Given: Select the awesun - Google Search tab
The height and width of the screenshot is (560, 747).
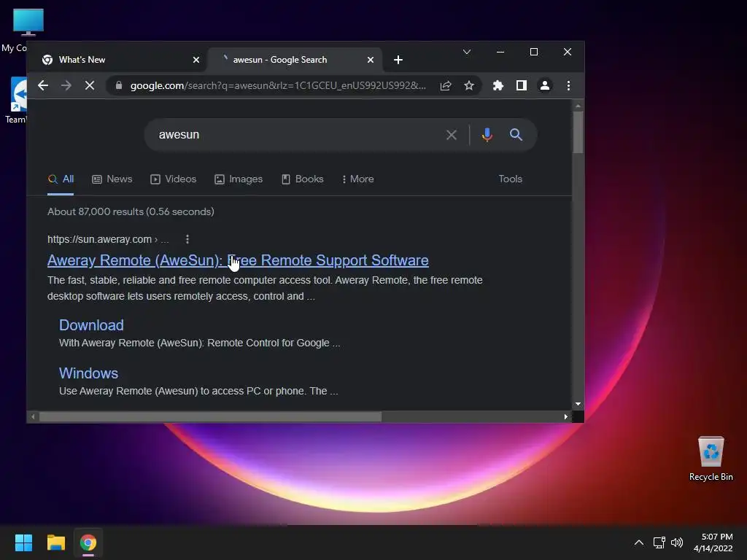Looking at the screenshot, I should [295, 60].
